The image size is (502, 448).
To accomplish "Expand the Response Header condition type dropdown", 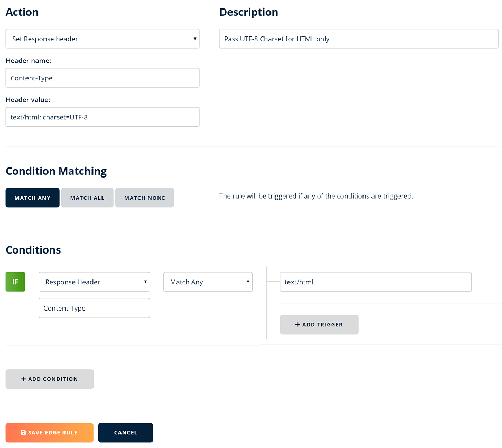I will (x=94, y=282).
